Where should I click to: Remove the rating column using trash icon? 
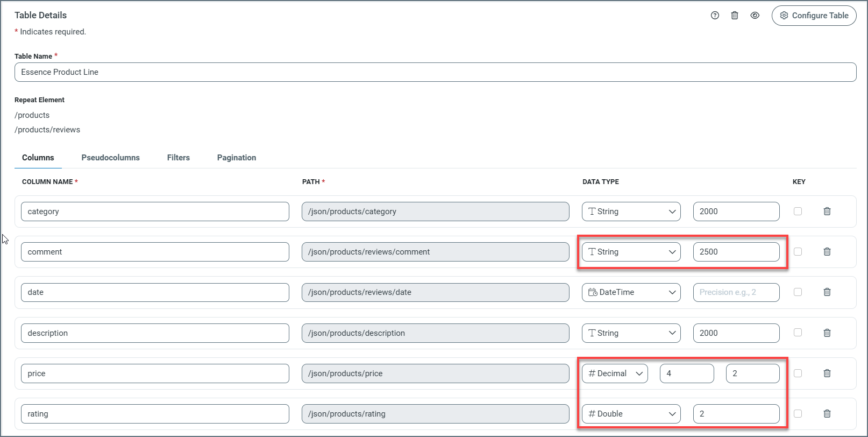[x=827, y=414]
